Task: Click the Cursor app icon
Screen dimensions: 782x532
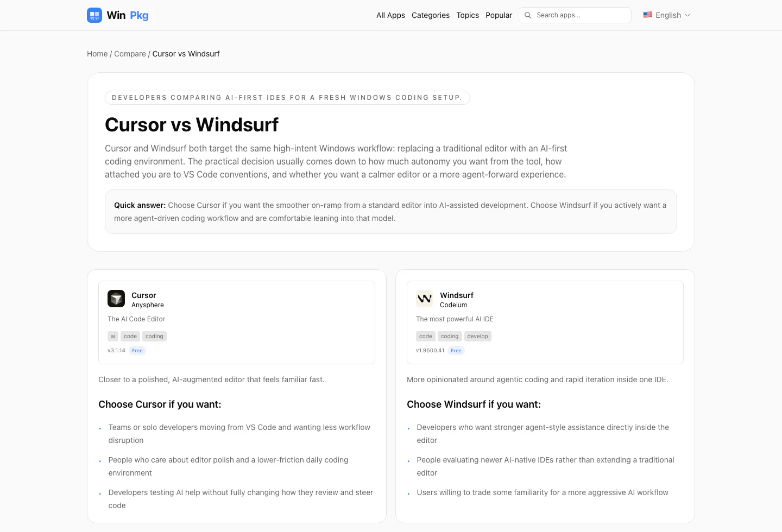Action: (x=116, y=299)
